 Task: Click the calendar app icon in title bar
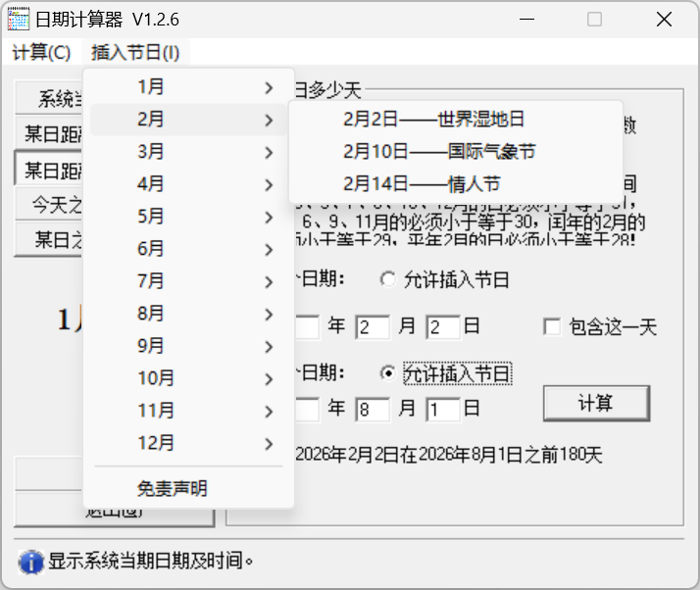pos(19,20)
